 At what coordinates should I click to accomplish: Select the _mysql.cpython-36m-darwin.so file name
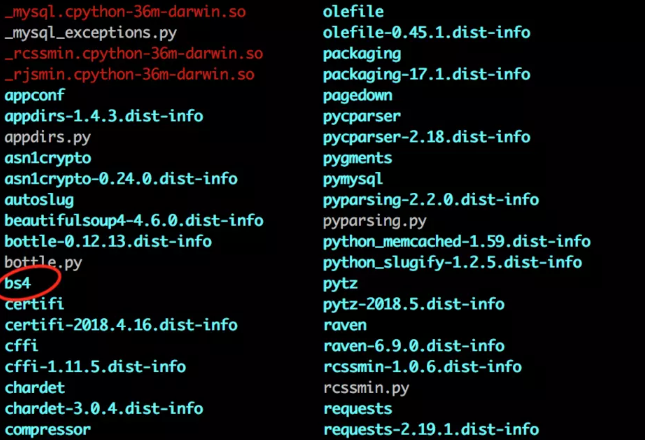(x=125, y=12)
